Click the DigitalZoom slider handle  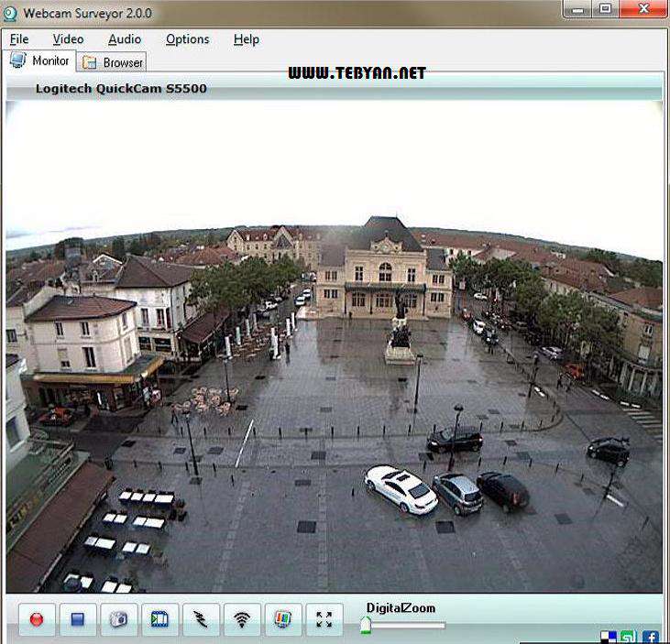click(x=366, y=625)
